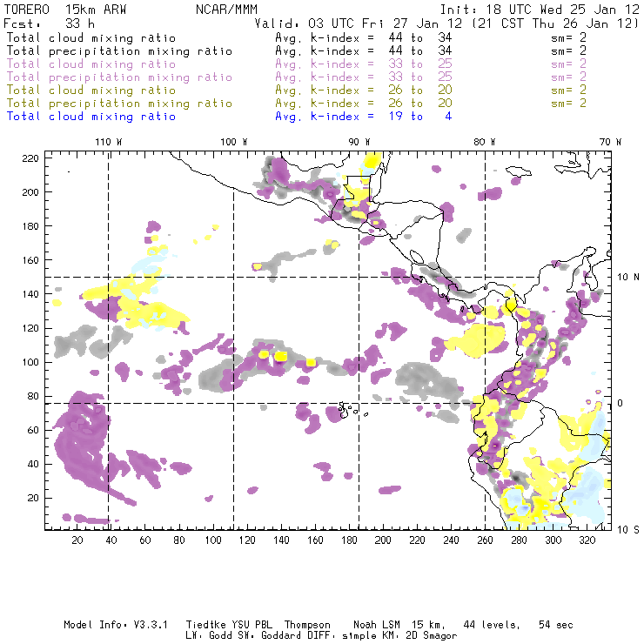Viewport: 644px width, 644px height.
Task: Click x-axis tick label '160'
Action: [315, 540]
